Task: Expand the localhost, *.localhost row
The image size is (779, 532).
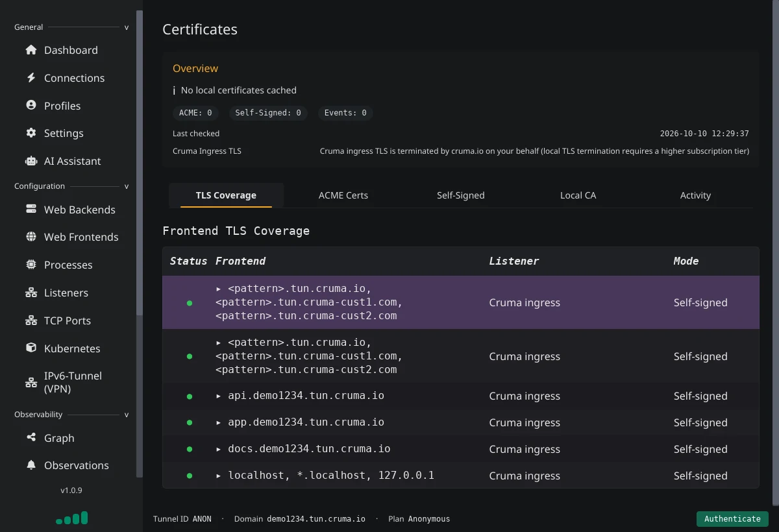Action: click(219, 476)
